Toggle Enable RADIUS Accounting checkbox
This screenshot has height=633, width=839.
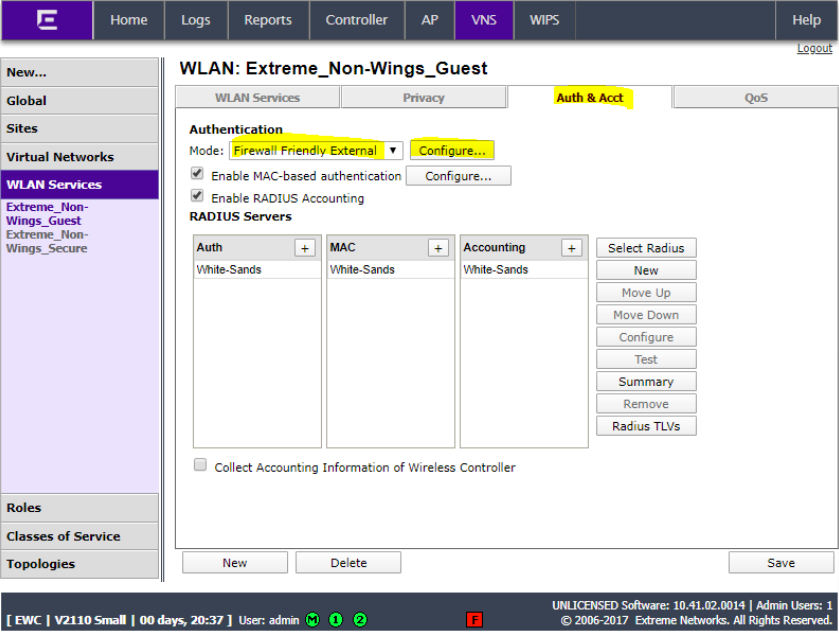(197, 196)
